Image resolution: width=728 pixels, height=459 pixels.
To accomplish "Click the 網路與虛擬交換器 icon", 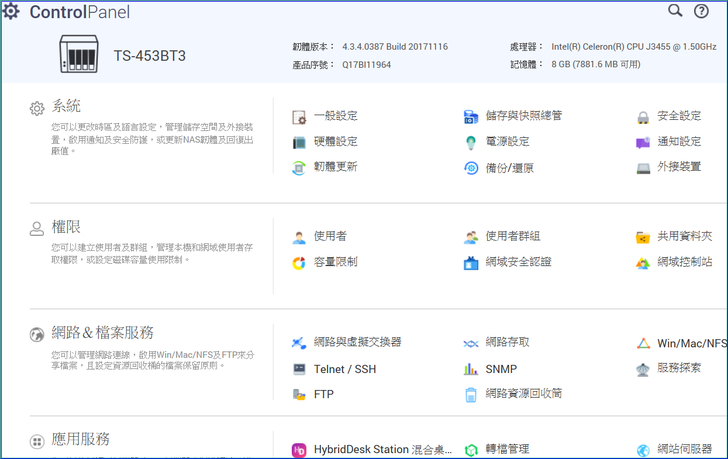I will point(299,343).
